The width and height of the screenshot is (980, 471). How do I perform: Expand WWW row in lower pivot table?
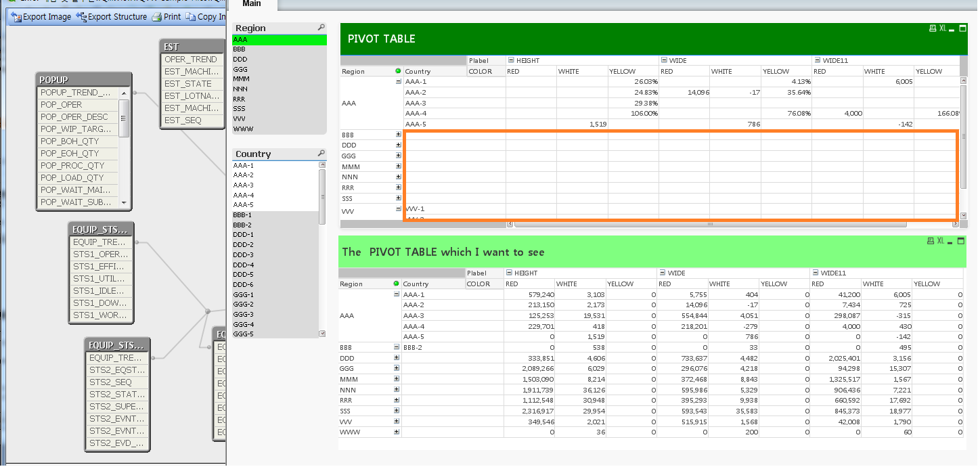tap(397, 432)
